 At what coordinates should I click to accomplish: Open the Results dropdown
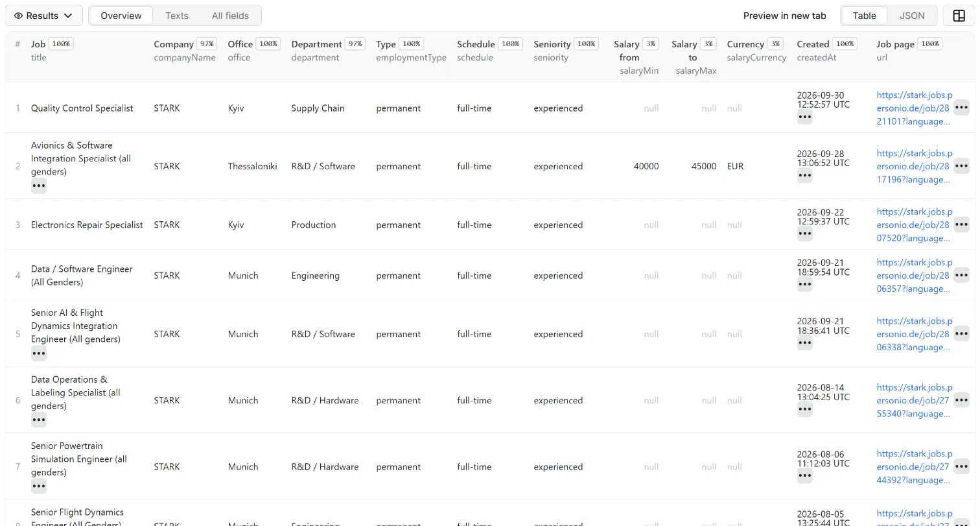pos(43,16)
